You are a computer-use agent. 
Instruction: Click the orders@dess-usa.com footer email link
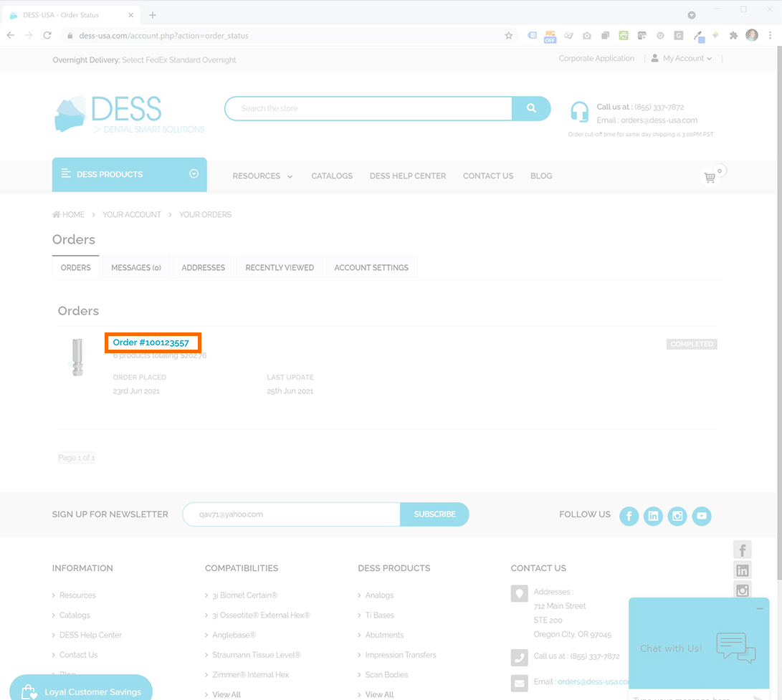pyautogui.click(x=593, y=681)
